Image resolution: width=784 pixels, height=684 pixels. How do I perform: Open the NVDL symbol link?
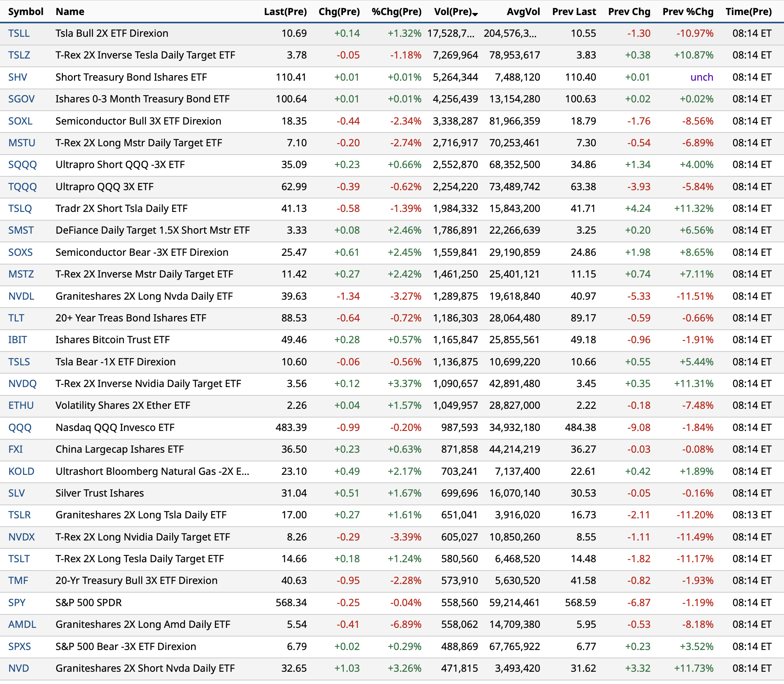21,296
